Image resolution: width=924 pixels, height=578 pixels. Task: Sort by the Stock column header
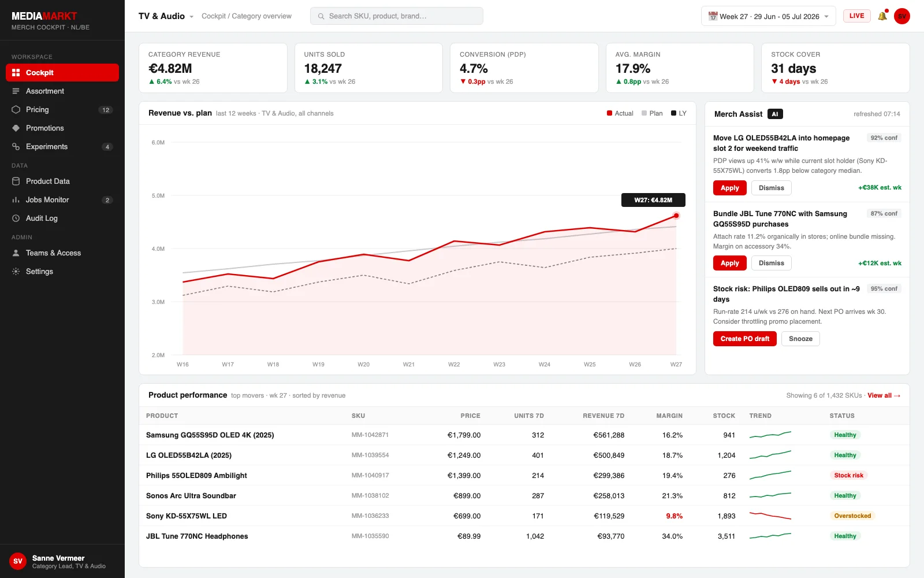click(724, 416)
